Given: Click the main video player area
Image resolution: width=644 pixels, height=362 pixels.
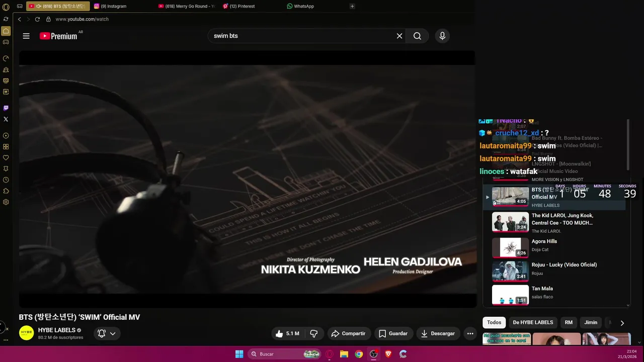Looking at the screenshot, I should [x=247, y=179].
